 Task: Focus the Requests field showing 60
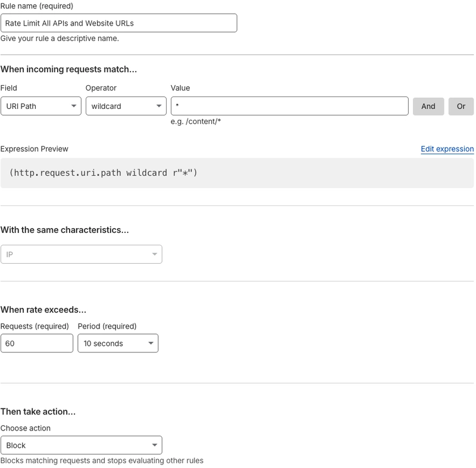coord(37,343)
